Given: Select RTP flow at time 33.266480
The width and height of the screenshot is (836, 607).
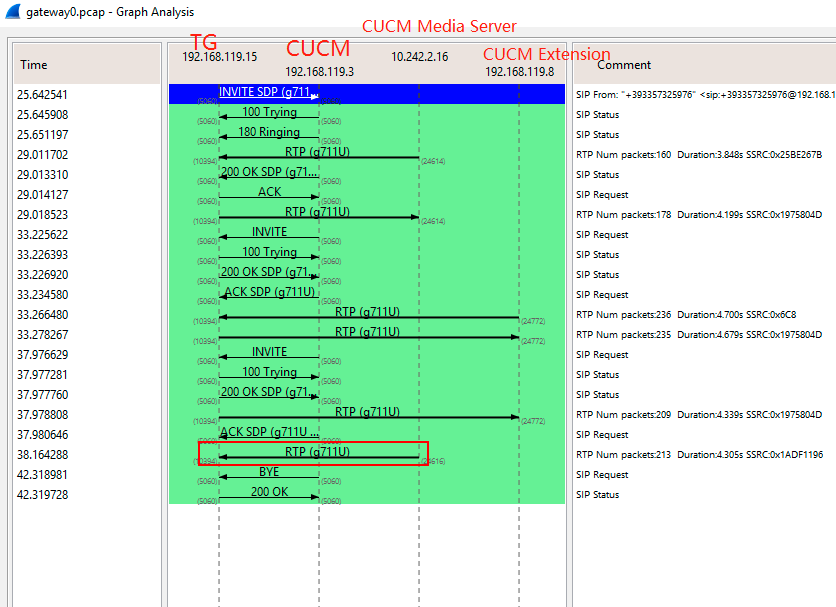Looking at the screenshot, I should (369, 313).
